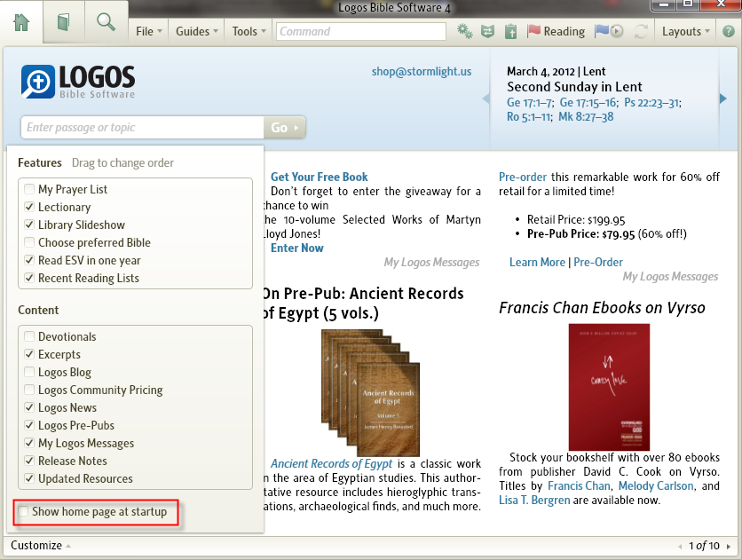Uncheck Release Notes content
The image size is (742, 560).
click(x=29, y=461)
